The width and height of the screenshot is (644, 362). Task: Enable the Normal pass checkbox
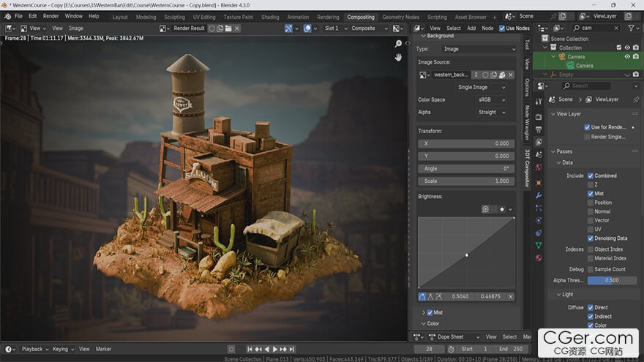590,212
